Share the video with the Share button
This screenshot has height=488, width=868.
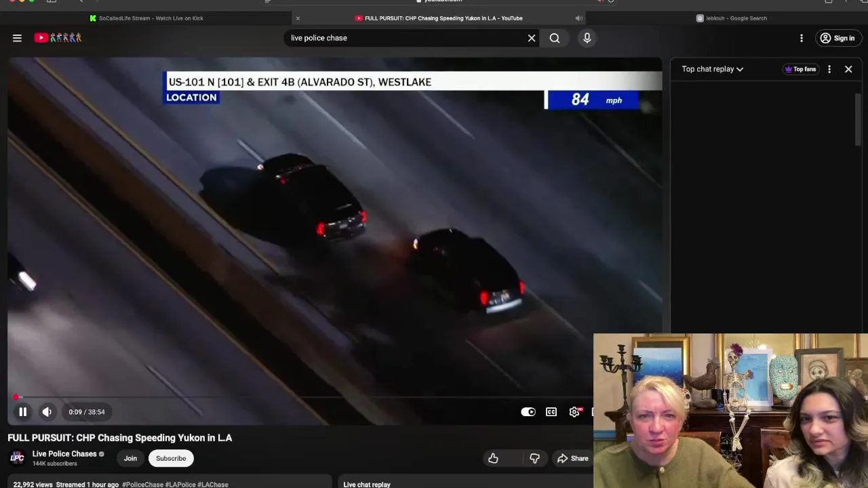click(573, 459)
